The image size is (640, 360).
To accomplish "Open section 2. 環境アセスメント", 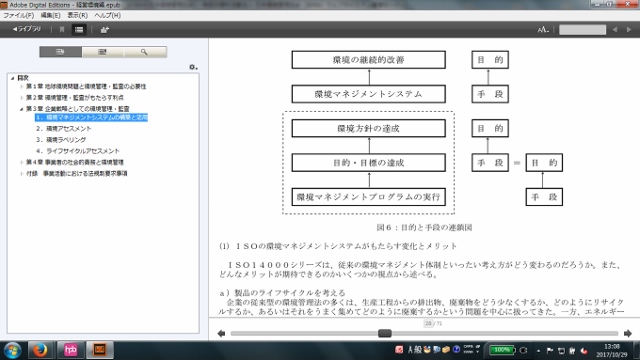I will [64, 129].
